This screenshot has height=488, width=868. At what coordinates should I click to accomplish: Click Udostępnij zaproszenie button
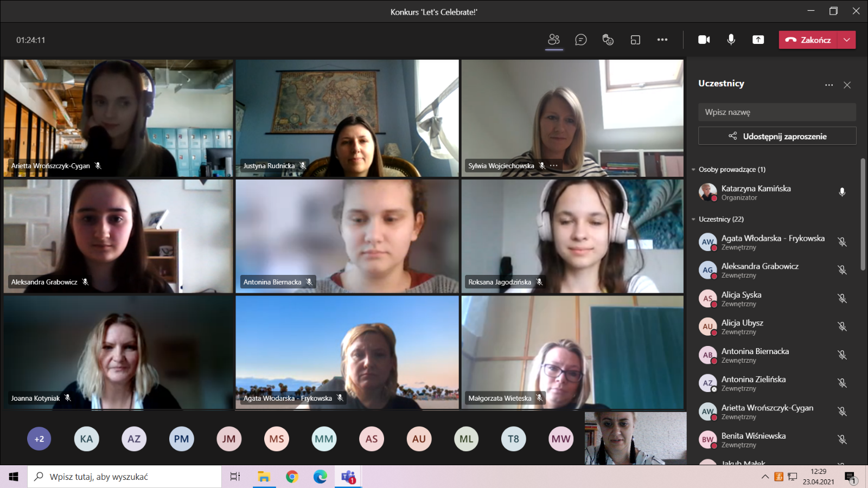click(x=777, y=136)
